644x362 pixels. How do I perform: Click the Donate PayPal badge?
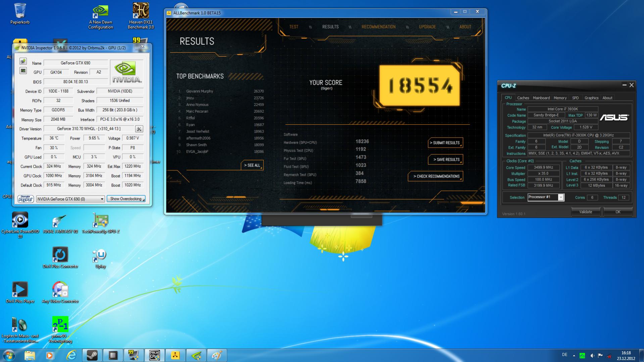[26, 199]
